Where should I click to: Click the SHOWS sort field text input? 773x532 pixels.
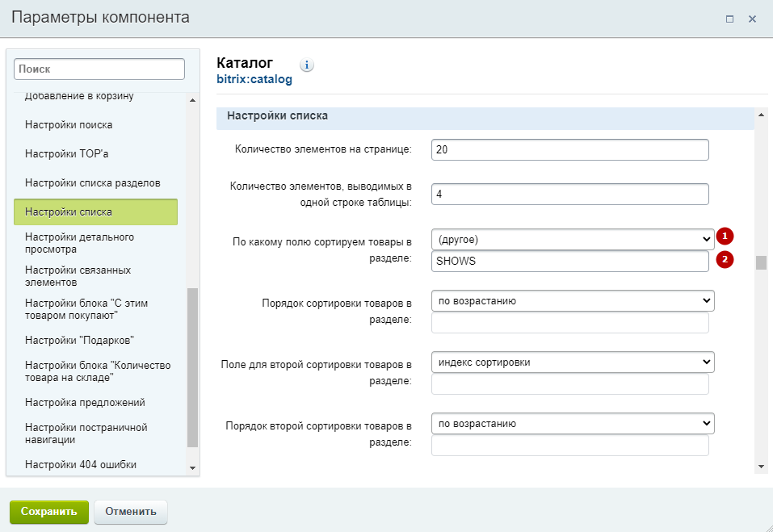570,261
